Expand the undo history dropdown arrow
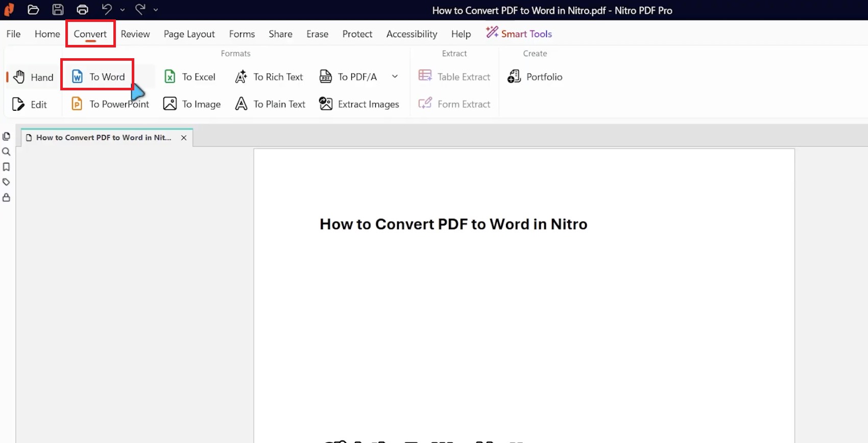Image resolution: width=868 pixels, height=443 pixels. [123, 10]
